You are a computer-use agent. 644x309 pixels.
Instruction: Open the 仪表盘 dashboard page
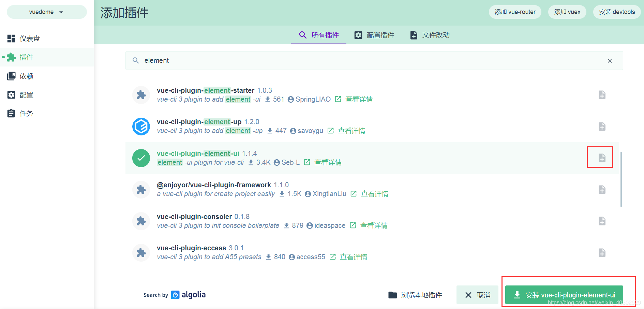(47, 39)
